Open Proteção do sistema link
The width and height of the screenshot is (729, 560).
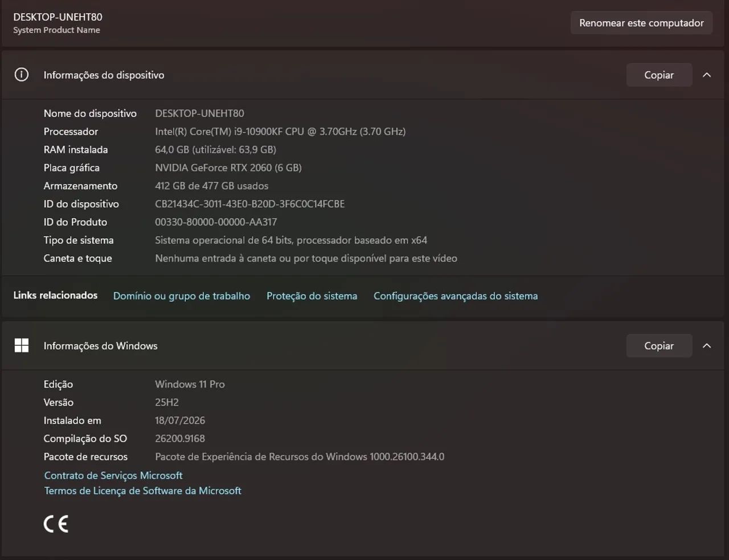tap(312, 296)
